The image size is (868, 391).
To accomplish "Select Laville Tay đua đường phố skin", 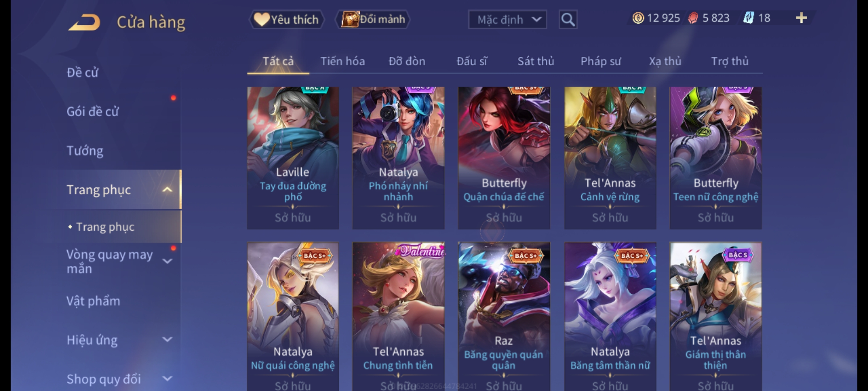I will pyautogui.click(x=293, y=158).
